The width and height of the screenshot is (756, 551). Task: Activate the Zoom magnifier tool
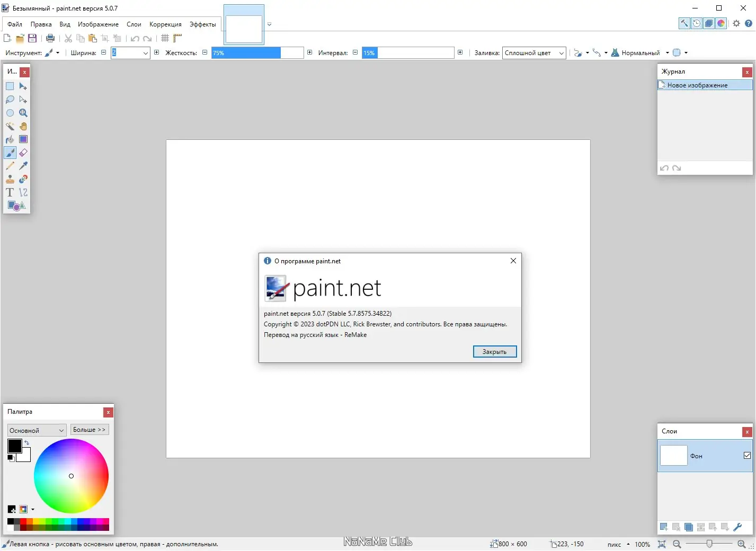point(23,113)
